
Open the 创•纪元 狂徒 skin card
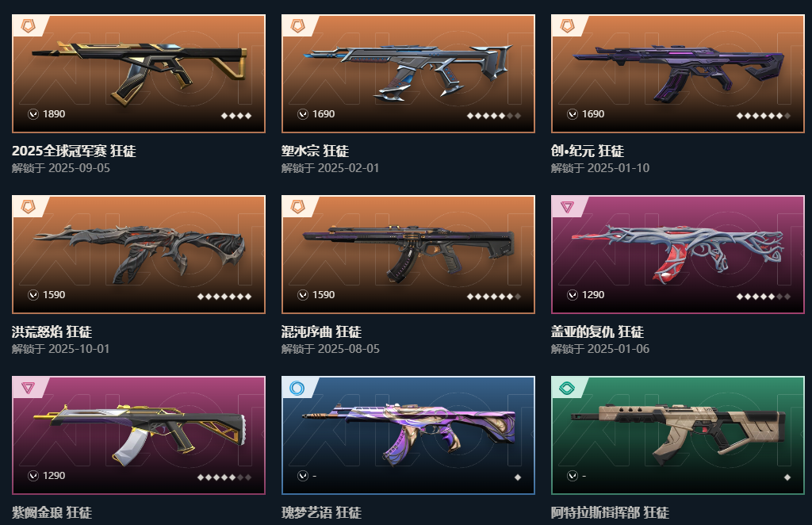(678, 74)
